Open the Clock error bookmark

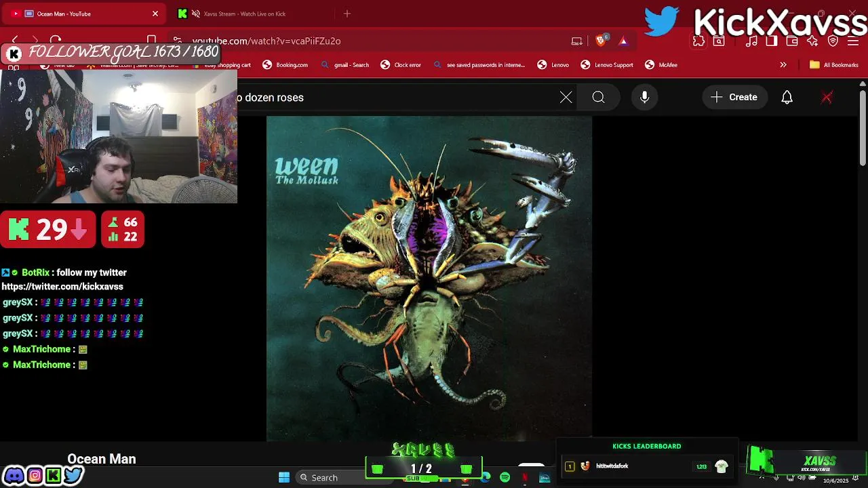[x=401, y=65]
